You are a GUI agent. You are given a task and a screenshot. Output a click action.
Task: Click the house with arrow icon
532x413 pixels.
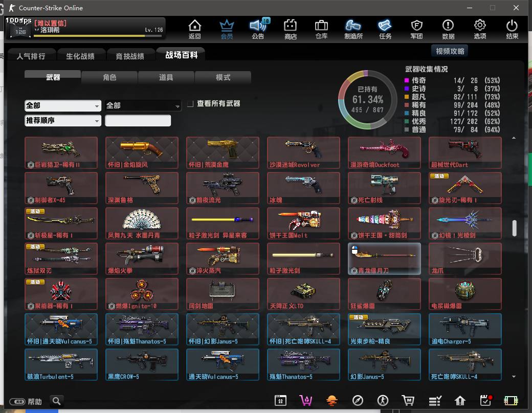coord(460,401)
